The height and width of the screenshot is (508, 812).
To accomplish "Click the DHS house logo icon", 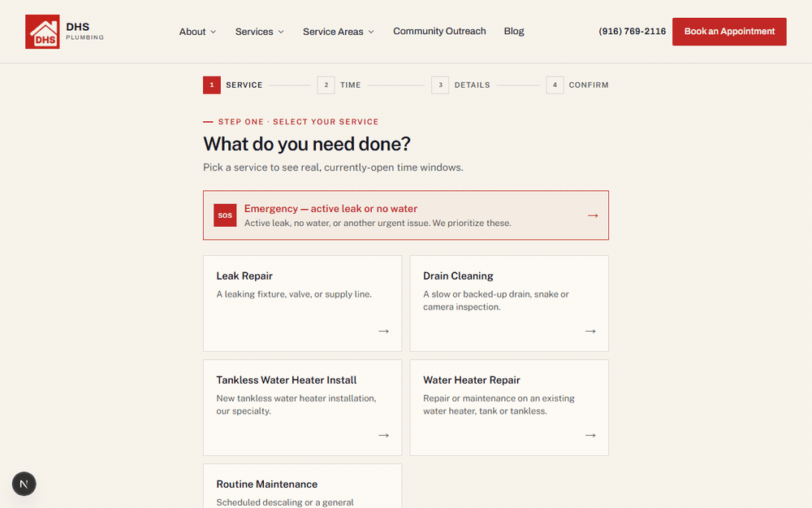I will tap(42, 32).
